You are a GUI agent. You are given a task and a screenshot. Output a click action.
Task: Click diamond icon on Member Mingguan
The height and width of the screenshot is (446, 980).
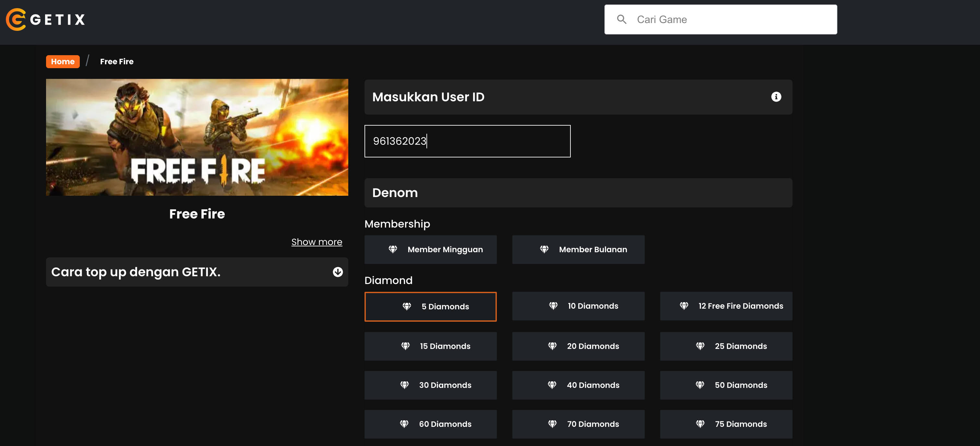(393, 250)
